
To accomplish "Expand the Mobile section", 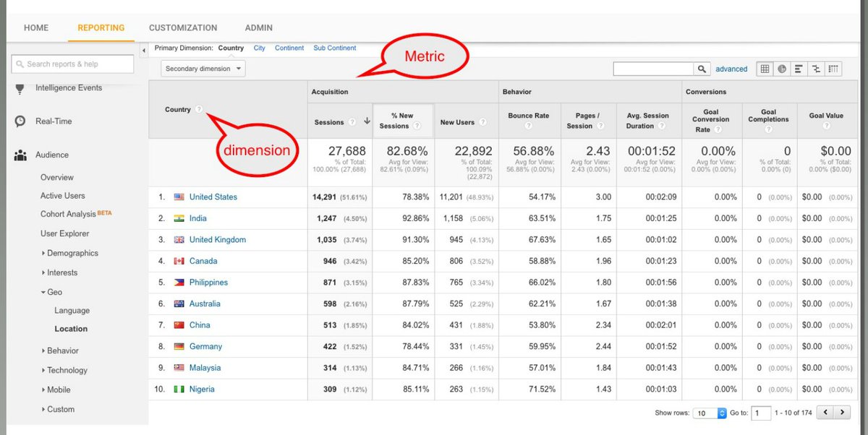I will point(56,389).
